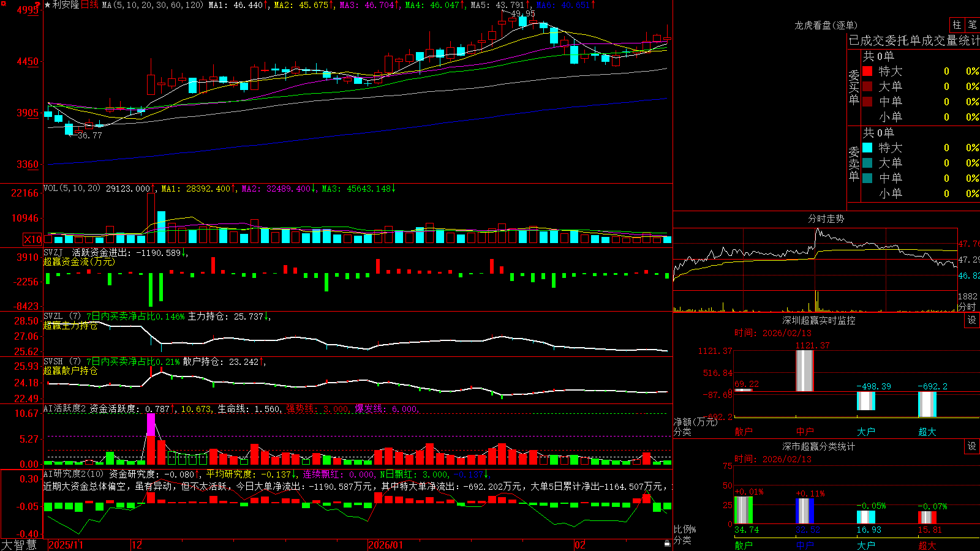Click the 超大 bar labeled -692.2
The height and width of the screenshot is (551, 980).
pos(927,404)
